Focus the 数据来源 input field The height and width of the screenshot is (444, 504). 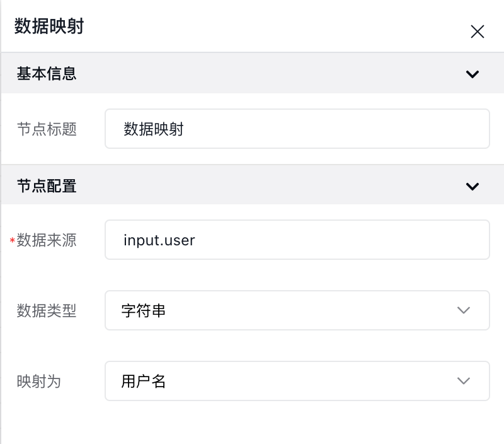297,240
